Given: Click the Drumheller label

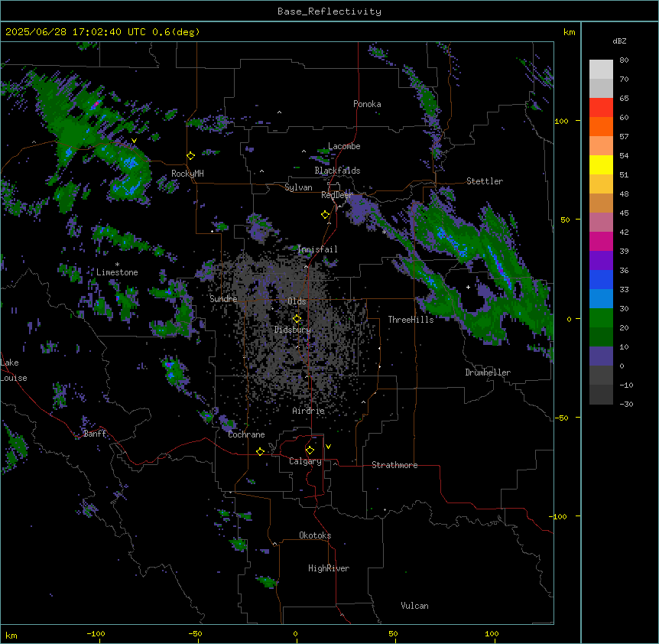Looking at the screenshot, I should click(488, 372).
